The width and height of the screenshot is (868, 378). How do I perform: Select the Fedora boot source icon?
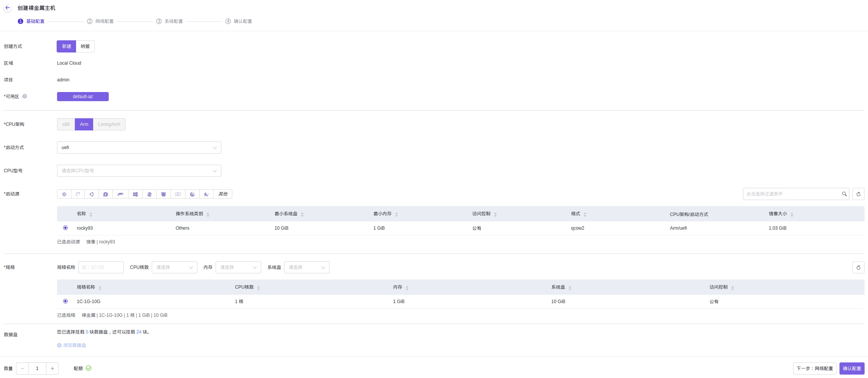(x=106, y=194)
